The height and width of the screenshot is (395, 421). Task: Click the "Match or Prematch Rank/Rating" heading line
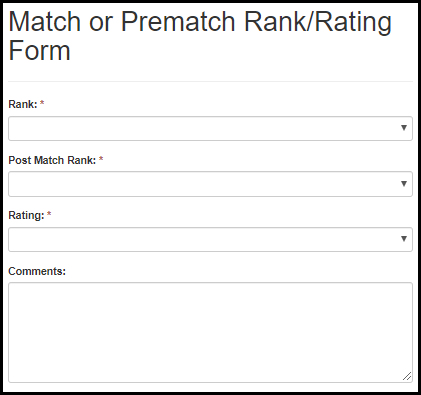point(200,22)
